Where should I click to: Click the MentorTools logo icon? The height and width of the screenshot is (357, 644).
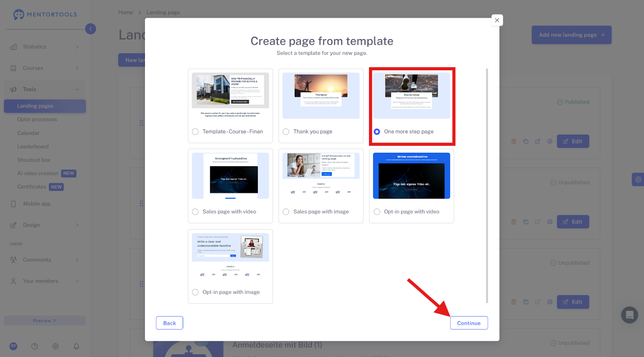click(x=19, y=15)
